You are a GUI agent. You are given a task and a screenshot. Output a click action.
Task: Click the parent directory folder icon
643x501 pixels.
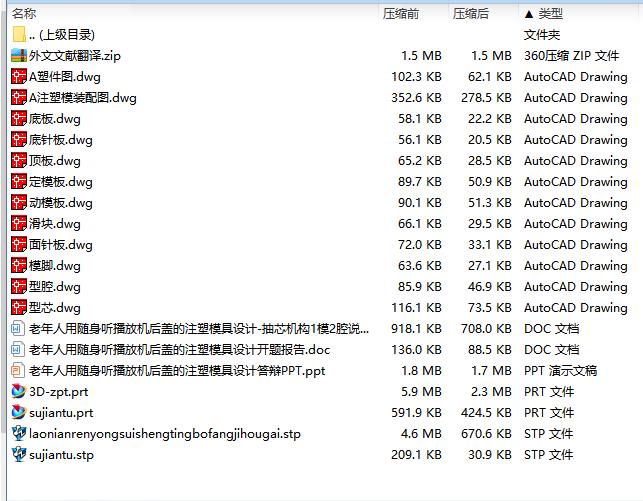[x=19, y=34]
